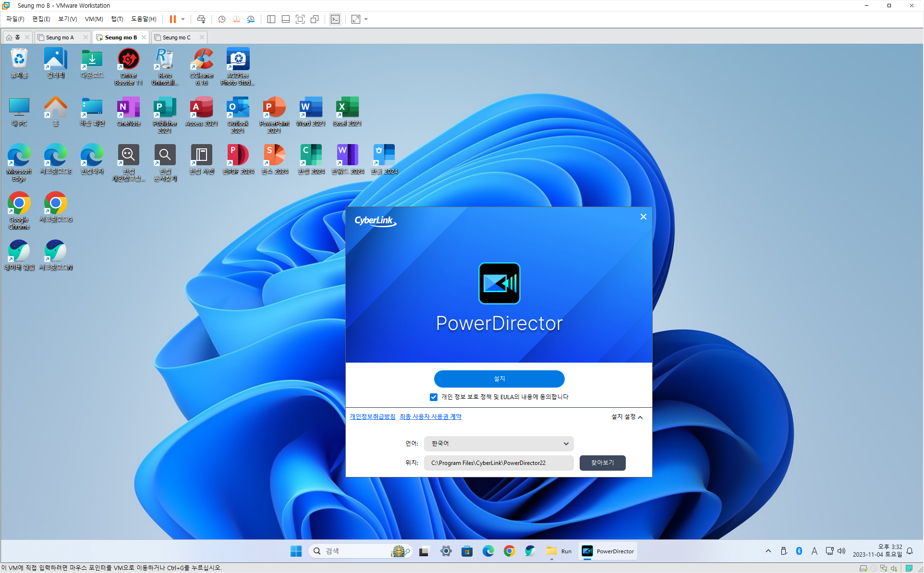The height and width of the screenshot is (573, 924).
Task: Open the VM(M) menu
Action: click(x=94, y=19)
